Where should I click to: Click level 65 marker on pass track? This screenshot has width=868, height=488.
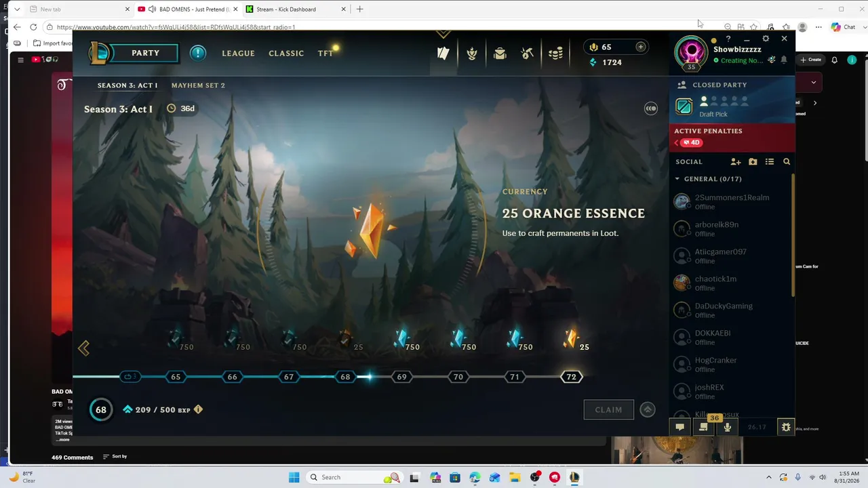pos(176,377)
